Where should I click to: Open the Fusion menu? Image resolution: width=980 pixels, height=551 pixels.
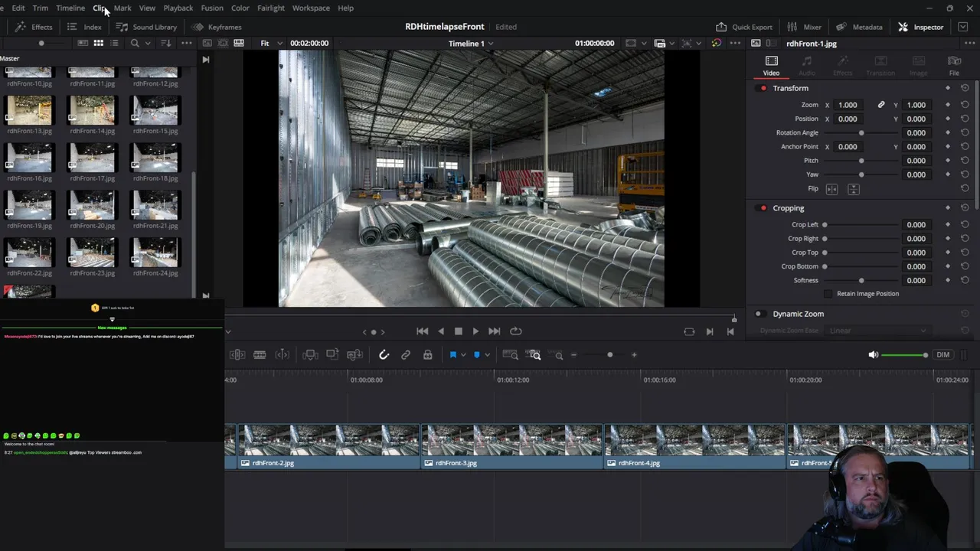[212, 8]
